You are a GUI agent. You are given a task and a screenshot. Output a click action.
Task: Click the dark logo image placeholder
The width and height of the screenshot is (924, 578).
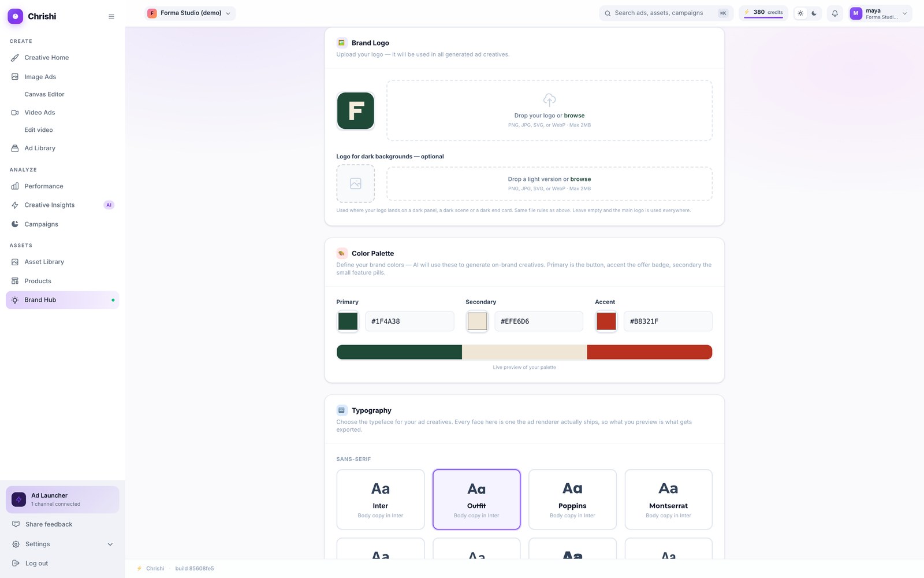356,184
